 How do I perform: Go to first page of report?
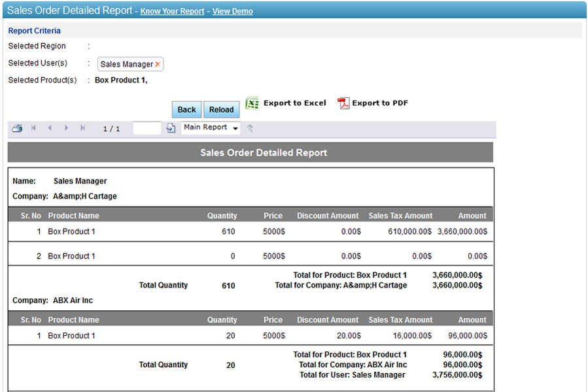[33, 128]
